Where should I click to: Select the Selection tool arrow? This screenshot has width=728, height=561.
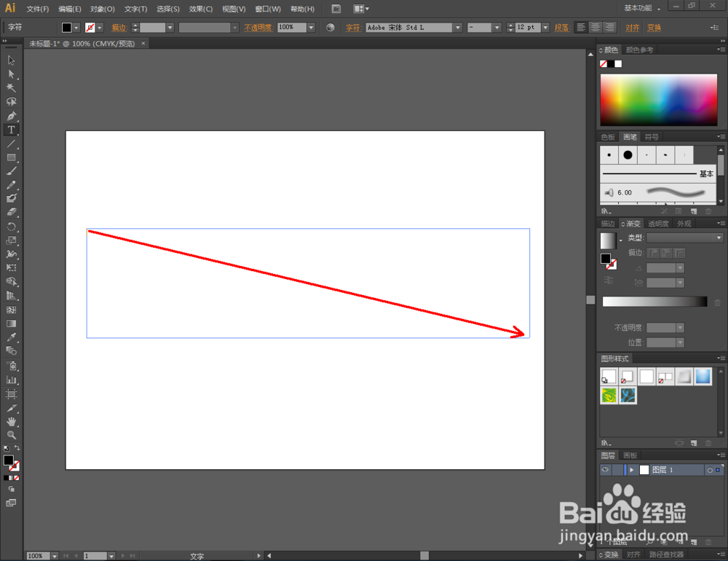tap(11, 60)
